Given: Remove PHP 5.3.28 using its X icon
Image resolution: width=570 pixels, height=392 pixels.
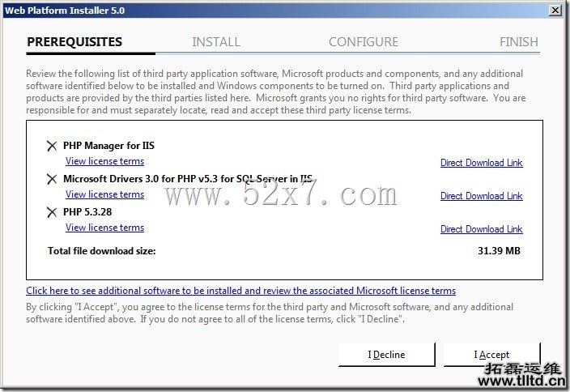Looking at the screenshot, I should coord(52,212).
